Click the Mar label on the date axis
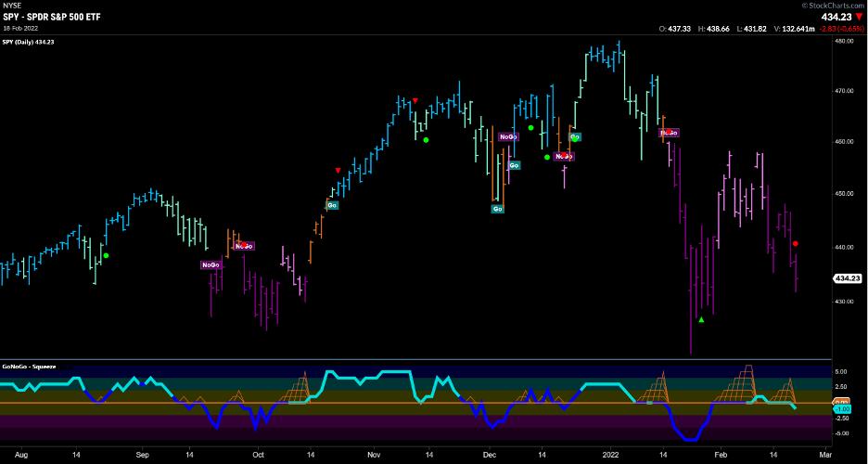 pyautogui.click(x=824, y=453)
